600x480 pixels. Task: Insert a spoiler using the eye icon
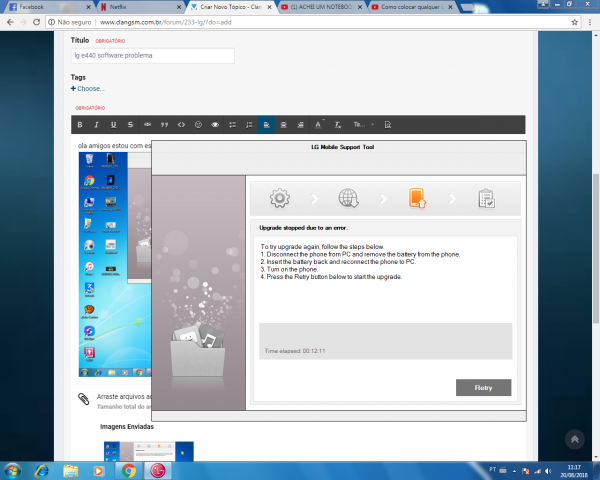(215, 125)
